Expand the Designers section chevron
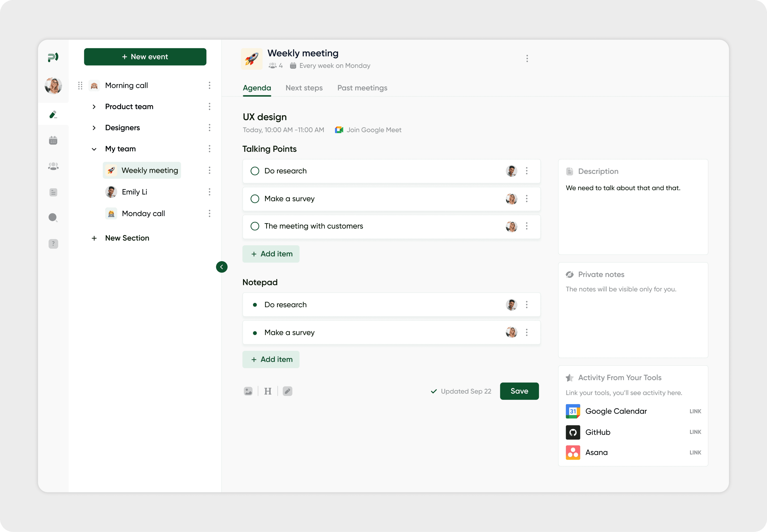Image resolution: width=767 pixels, height=532 pixels. 94,128
